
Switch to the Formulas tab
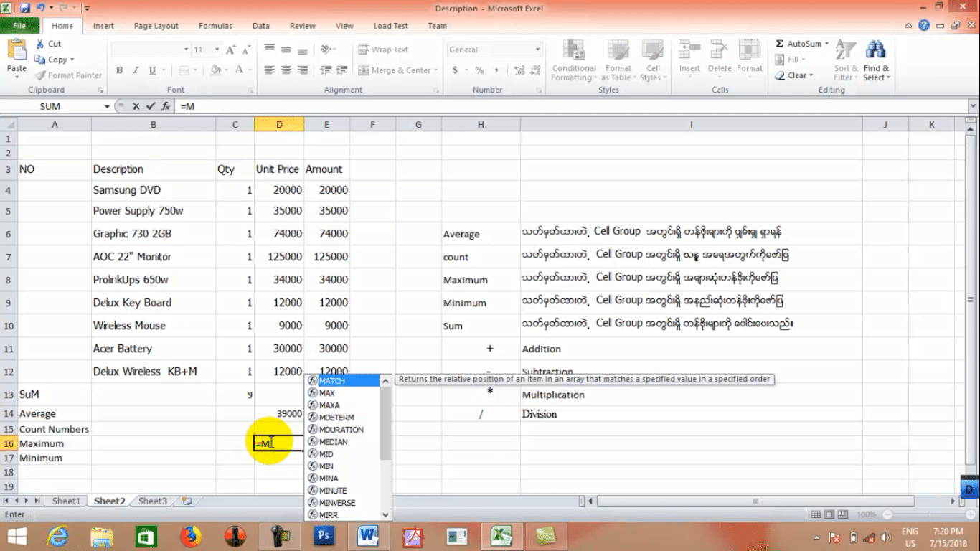coord(215,26)
